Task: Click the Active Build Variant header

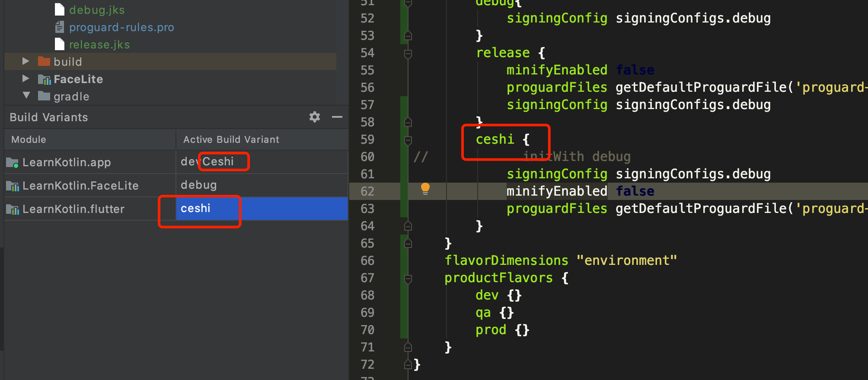Action: 262,139
